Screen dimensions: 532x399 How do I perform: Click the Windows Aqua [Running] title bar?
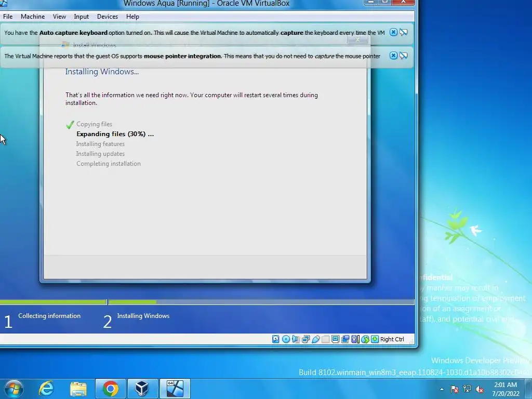tap(206, 4)
